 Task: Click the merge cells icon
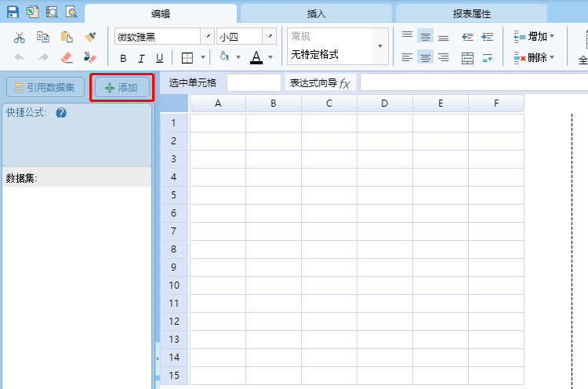(x=467, y=58)
